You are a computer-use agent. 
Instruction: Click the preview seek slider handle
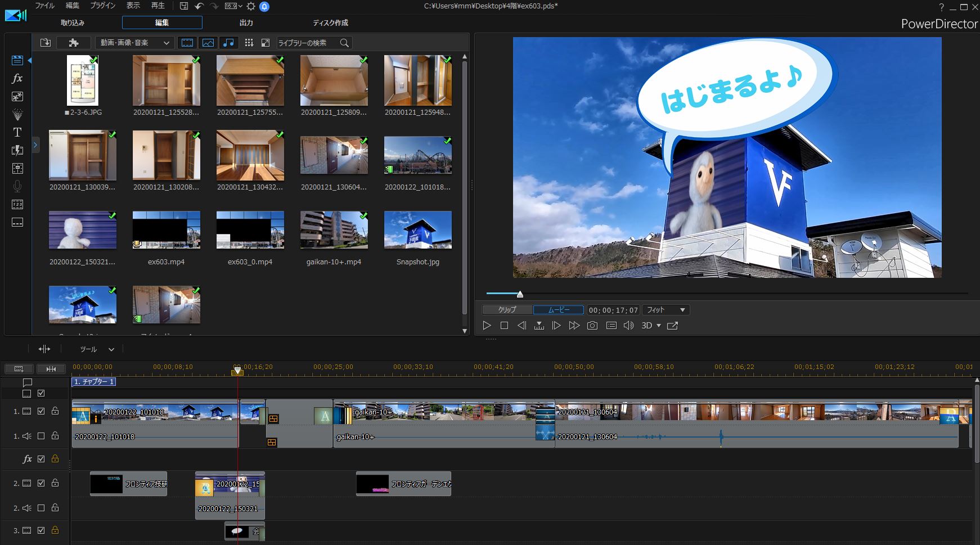click(x=520, y=294)
